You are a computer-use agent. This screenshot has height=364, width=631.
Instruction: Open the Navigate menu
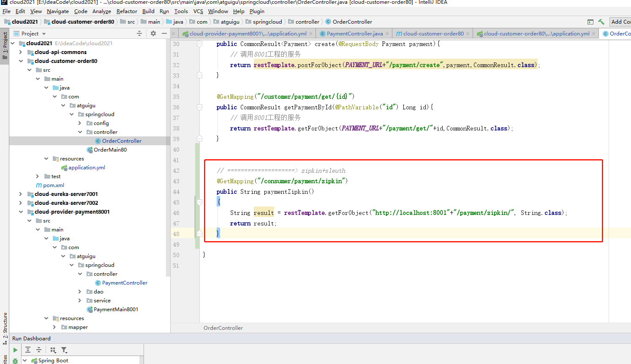click(57, 11)
